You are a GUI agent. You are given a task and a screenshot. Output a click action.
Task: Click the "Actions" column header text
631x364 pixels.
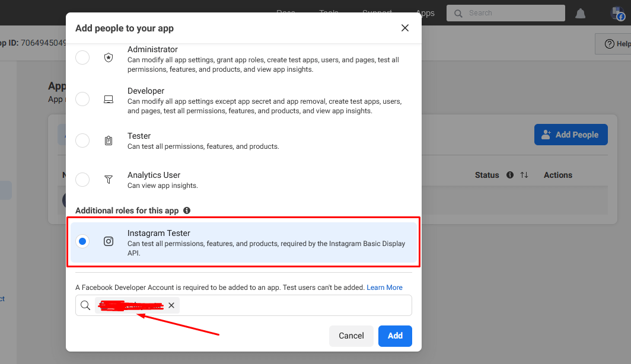[557, 175]
